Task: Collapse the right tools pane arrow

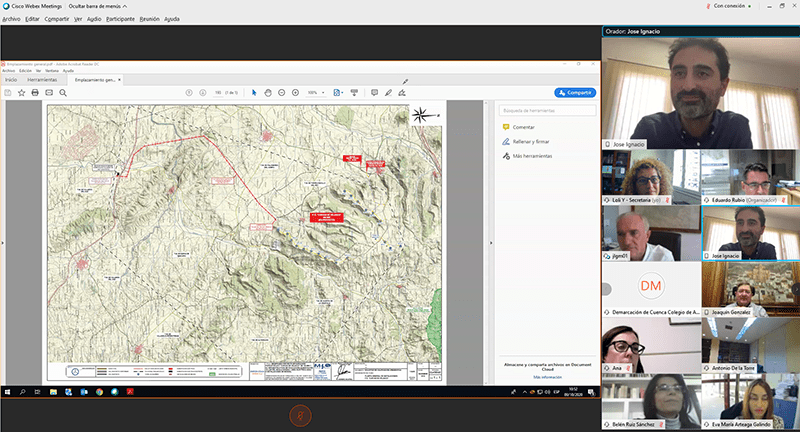Action: [x=490, y=242]
